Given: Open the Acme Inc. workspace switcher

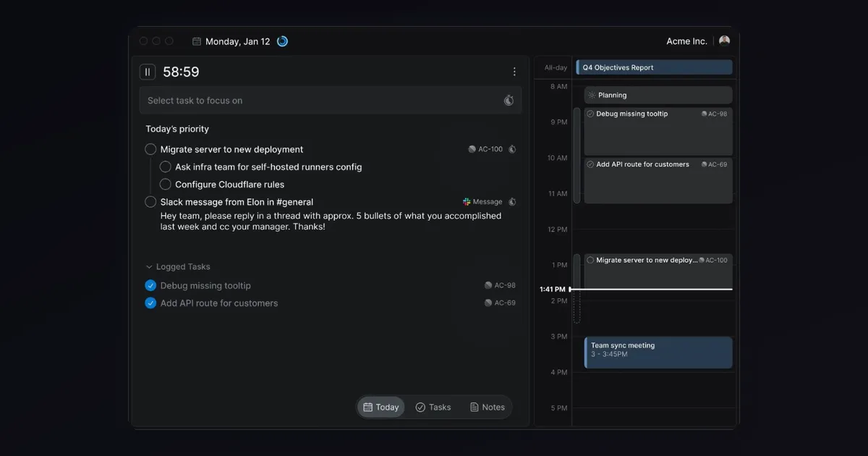Looking at the screenshot, I should pyautogui.click(x=686, y=41).
